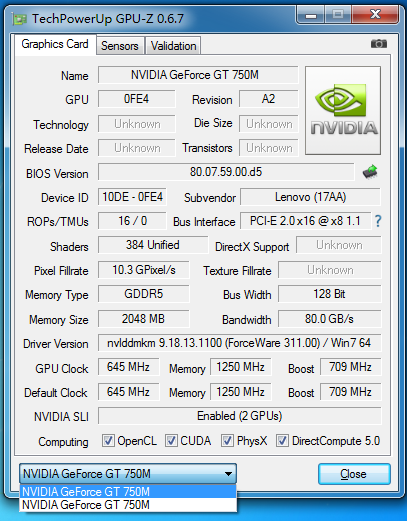Toggle the DirectCompute 5.0 checkbox
This screenshot has height=521, width=407.
(x=282, y=441)
